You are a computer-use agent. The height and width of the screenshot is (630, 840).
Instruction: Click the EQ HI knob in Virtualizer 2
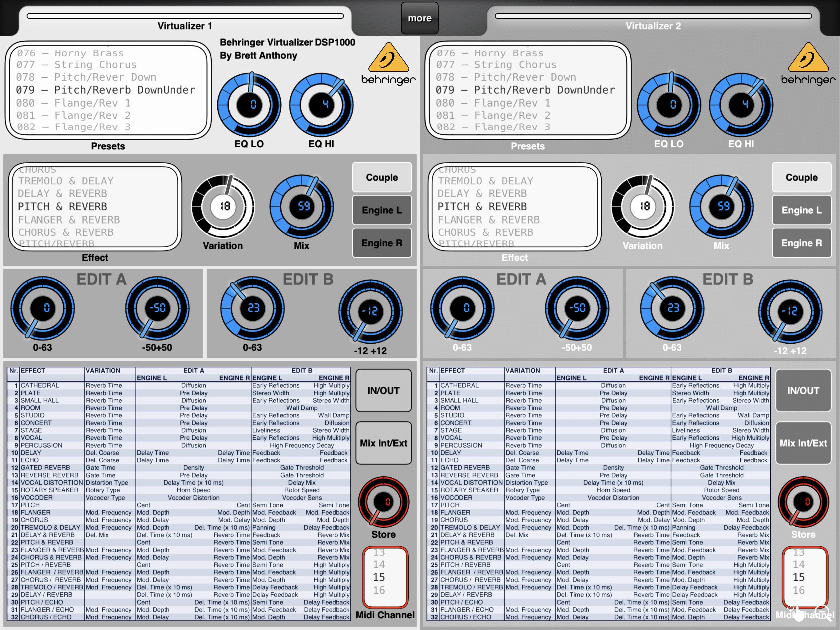click(x=741, y=105)
